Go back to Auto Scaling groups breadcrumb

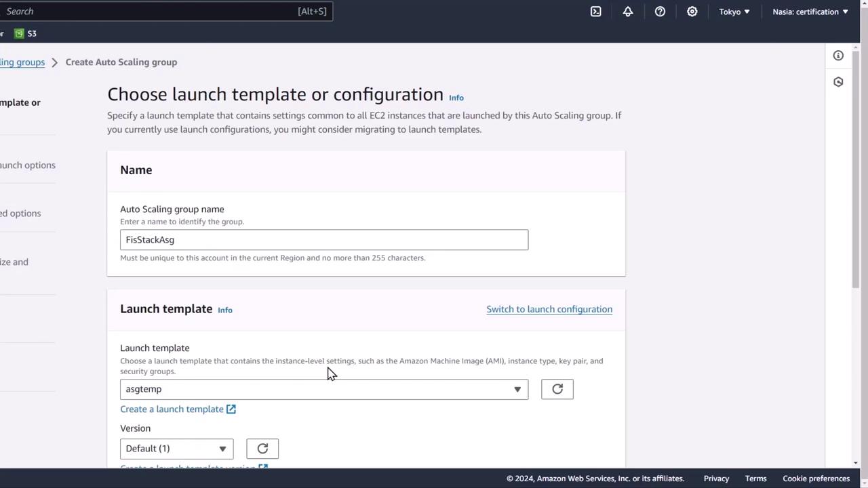coord(22,62)
